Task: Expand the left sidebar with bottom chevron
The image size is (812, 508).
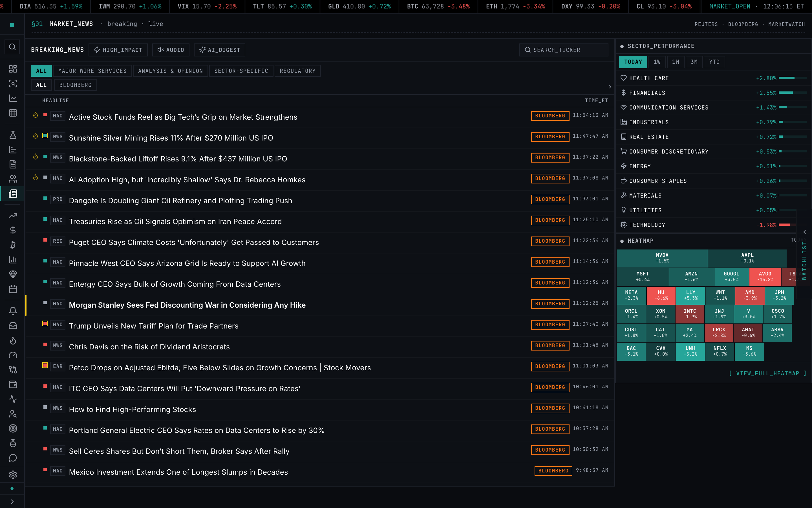Action: pyautogui.click(x=12, y=502)
